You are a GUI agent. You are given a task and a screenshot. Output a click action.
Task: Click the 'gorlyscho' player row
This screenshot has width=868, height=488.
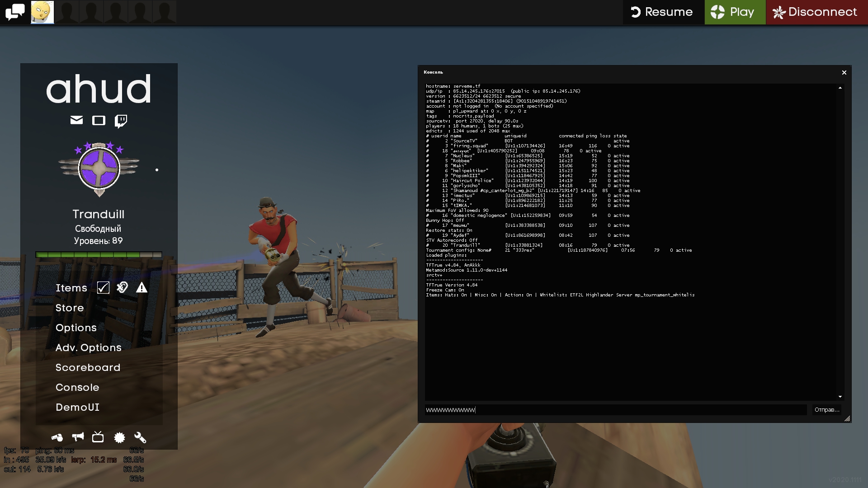click(528, 186)
